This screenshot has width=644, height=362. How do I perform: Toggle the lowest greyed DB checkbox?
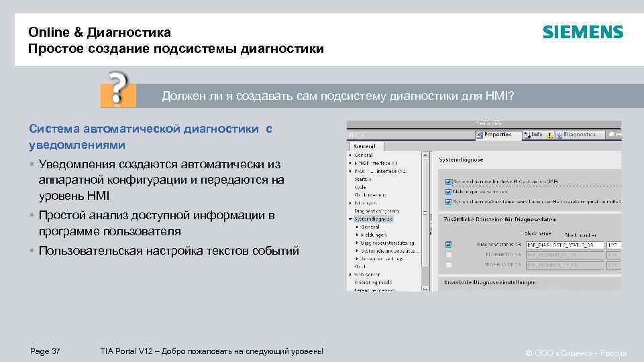click(x=448, y=265)
